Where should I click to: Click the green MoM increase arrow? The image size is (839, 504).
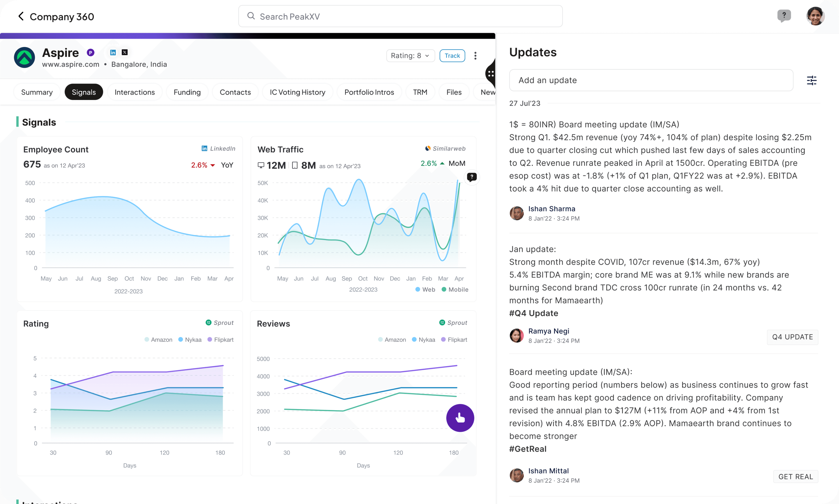[x=442, y=163]
